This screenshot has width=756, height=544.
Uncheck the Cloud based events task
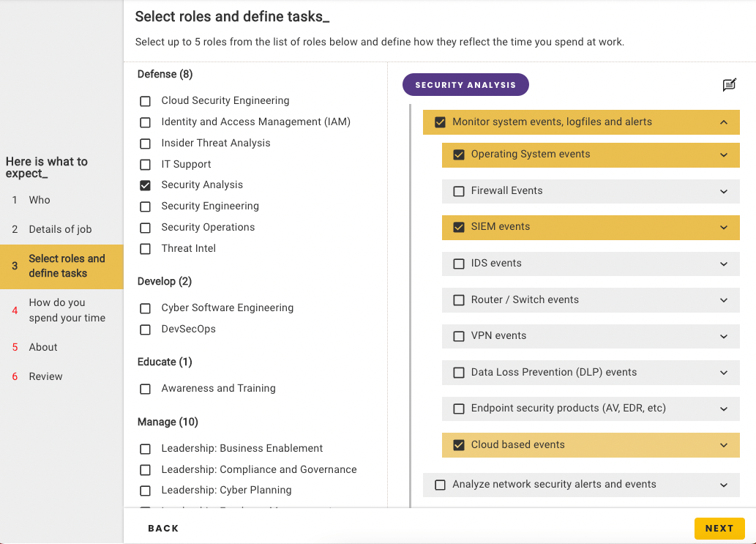(x=459, y=445)
